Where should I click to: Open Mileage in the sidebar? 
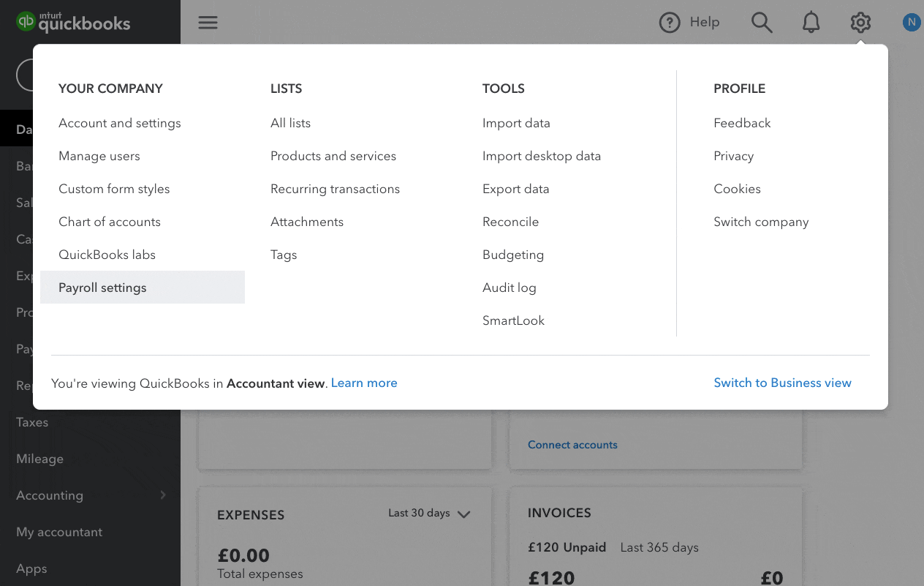point(40,459)
